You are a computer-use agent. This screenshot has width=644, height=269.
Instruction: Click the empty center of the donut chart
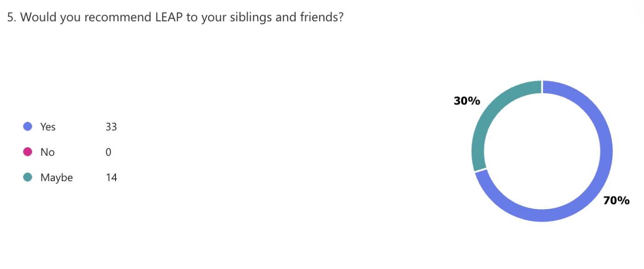click(x=542, y=151)
